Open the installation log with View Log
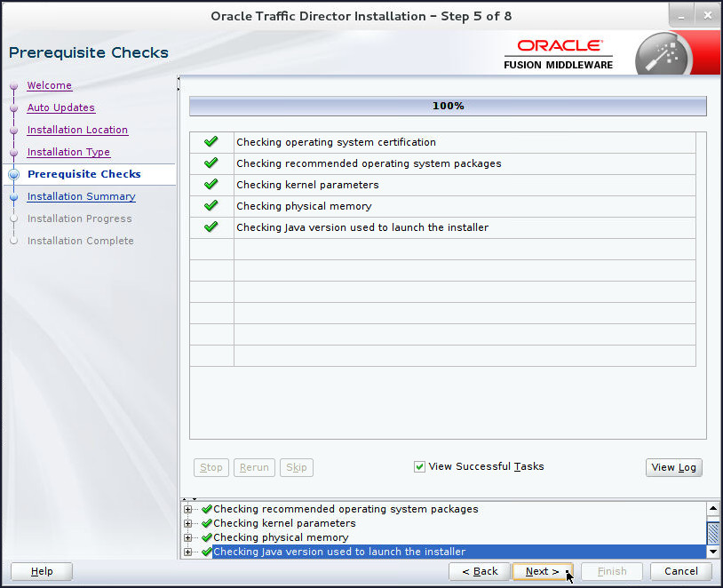Screen dimensions: 723x588 [673, 467]
